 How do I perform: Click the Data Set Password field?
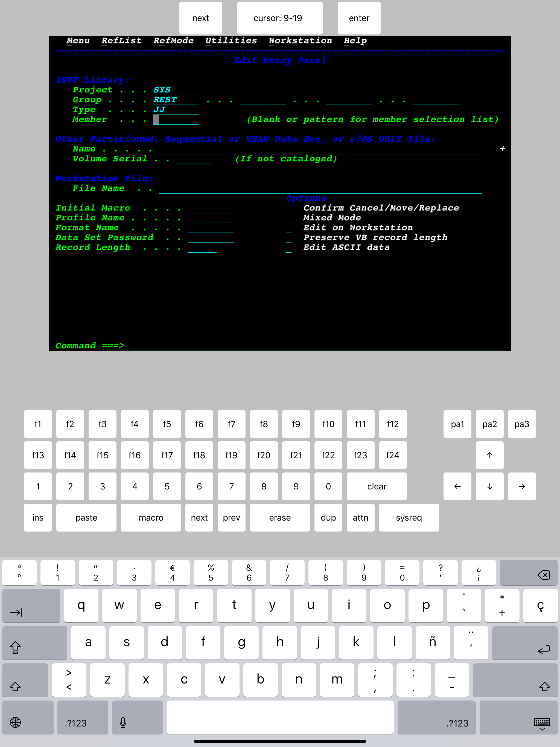click(211, 238)
